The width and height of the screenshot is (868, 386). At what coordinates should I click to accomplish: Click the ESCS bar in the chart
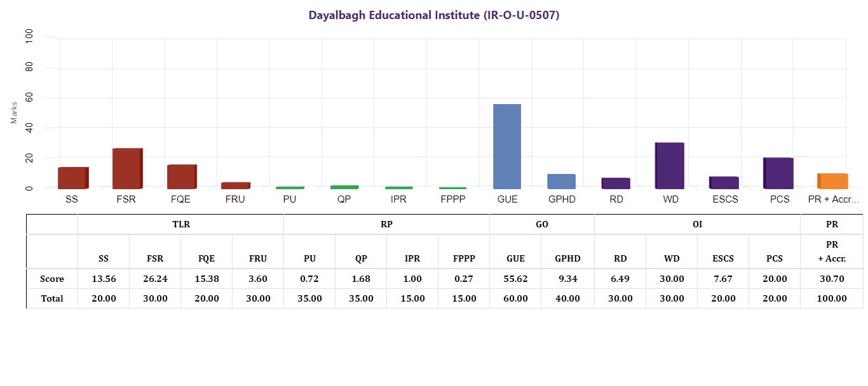coord(724,182)
